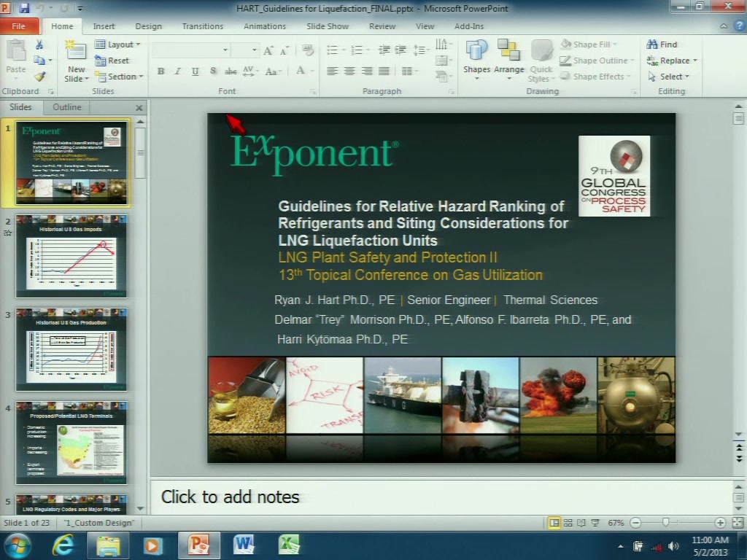Open the Section dropdown
747x560 pixels.
[119, 76]
